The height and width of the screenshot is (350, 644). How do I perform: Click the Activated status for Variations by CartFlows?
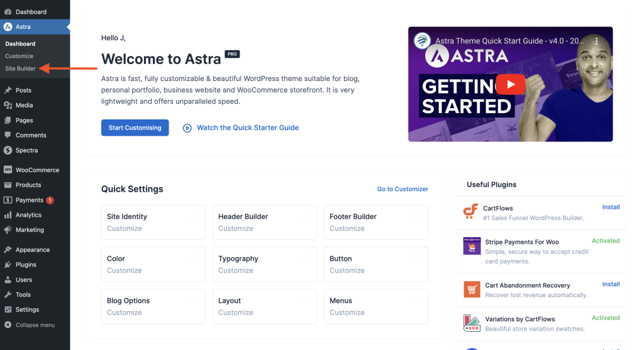(606, 318)
